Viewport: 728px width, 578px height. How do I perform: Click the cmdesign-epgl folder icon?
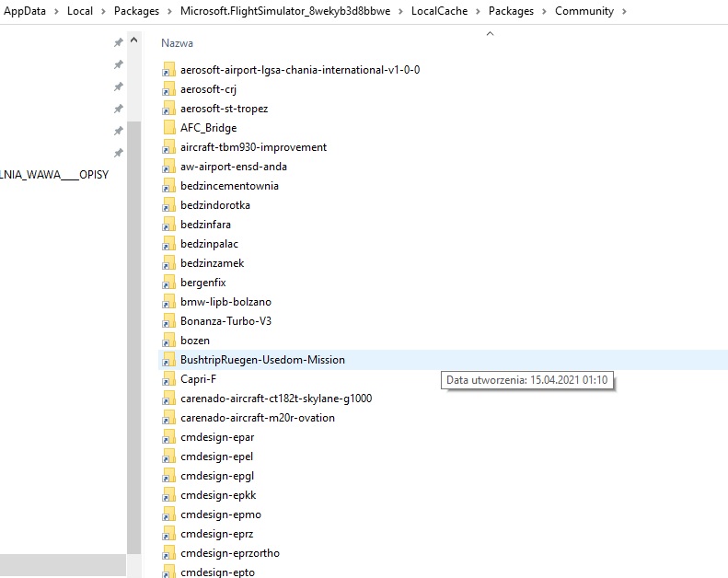pos(168,476)
